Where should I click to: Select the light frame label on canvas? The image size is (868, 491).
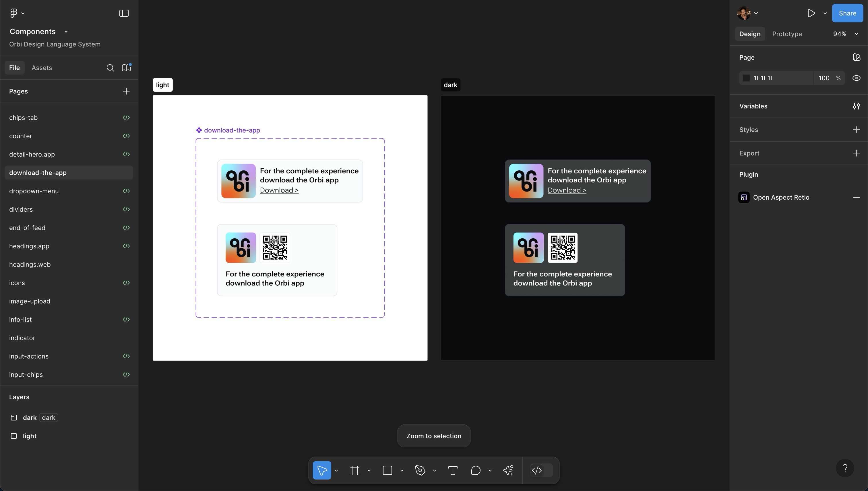163,85
